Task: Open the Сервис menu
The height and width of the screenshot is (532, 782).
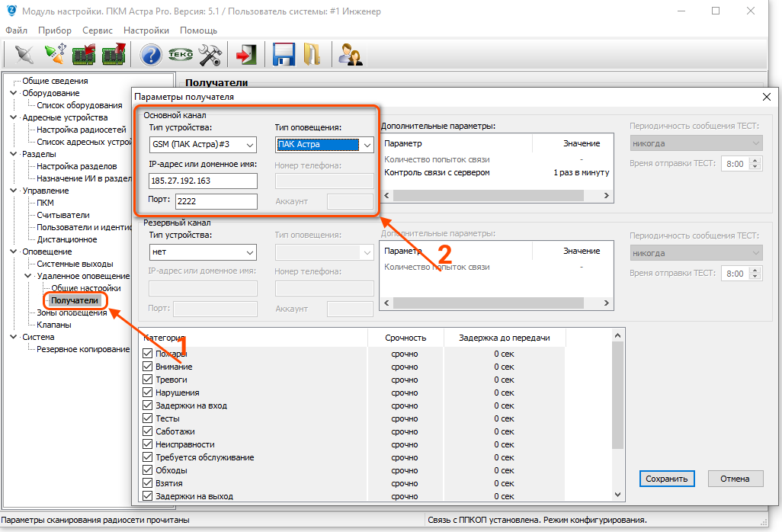Action: [97, 30]
